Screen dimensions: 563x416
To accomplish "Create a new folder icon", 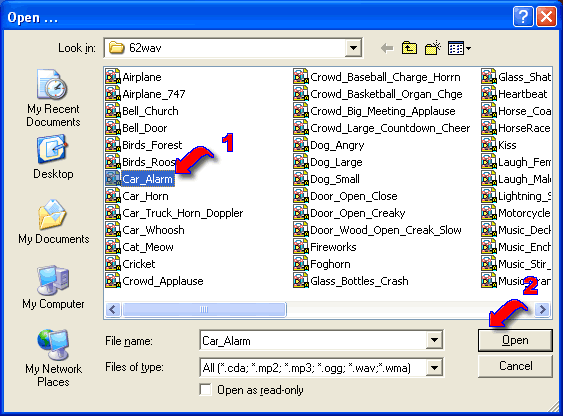I will pyautogui.click(x=433, y=48).
